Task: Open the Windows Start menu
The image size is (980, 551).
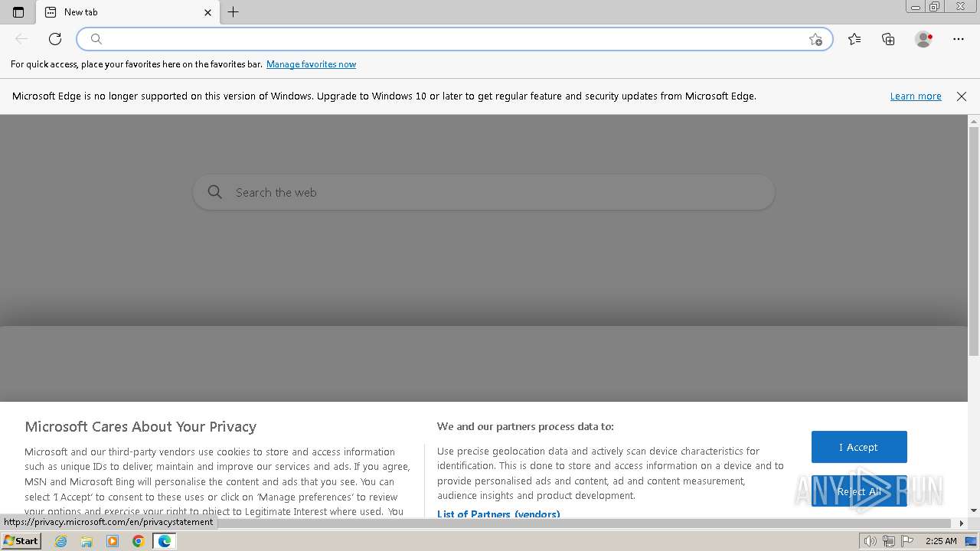Action: pyautogui.click(x=21, y=541)
